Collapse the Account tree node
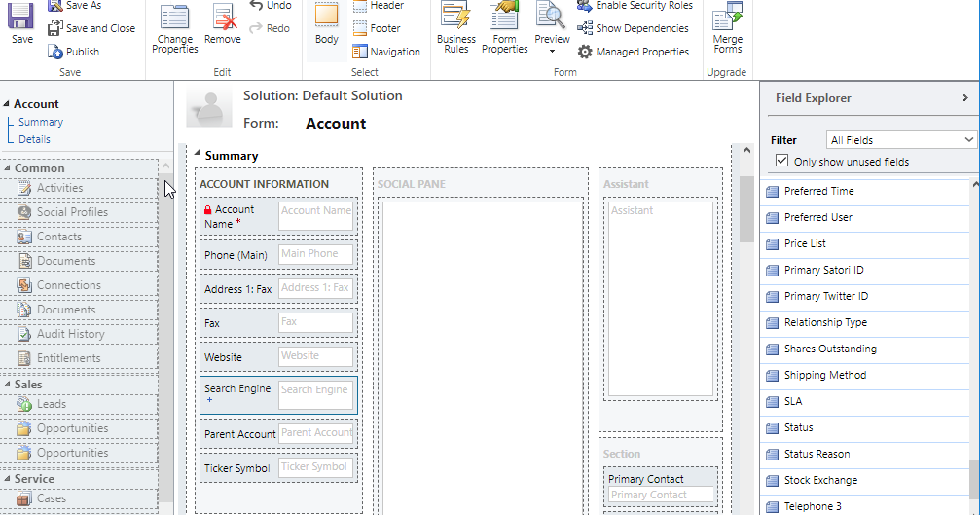The width and height of the screenshot is (980, 515). click(x=6, y=104)
